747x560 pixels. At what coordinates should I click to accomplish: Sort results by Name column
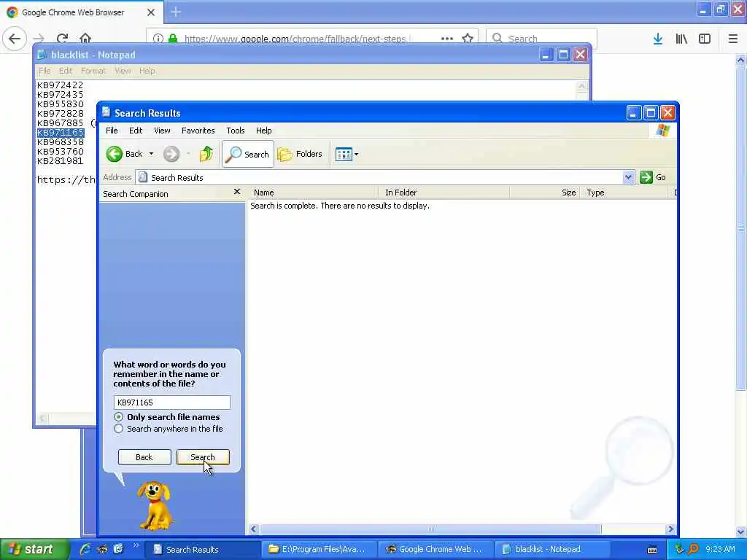pyautogui.click(x=314, y=192)
